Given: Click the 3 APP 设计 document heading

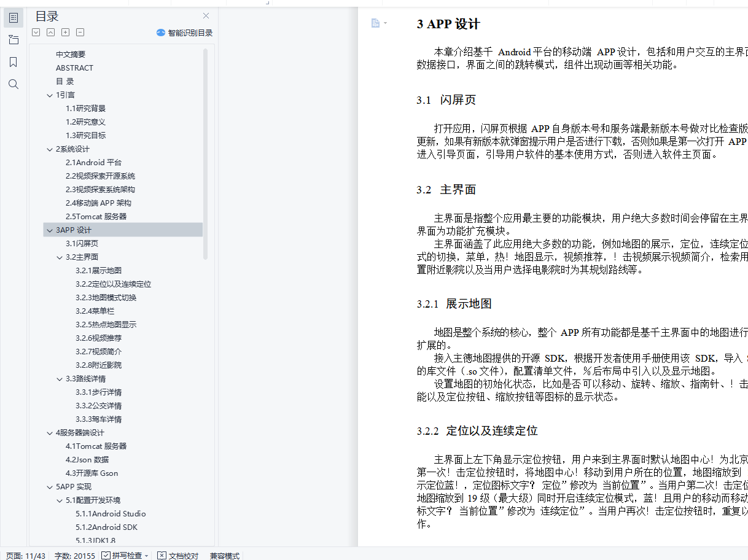Looking at the screenshot, I should [x=448, y=24].
